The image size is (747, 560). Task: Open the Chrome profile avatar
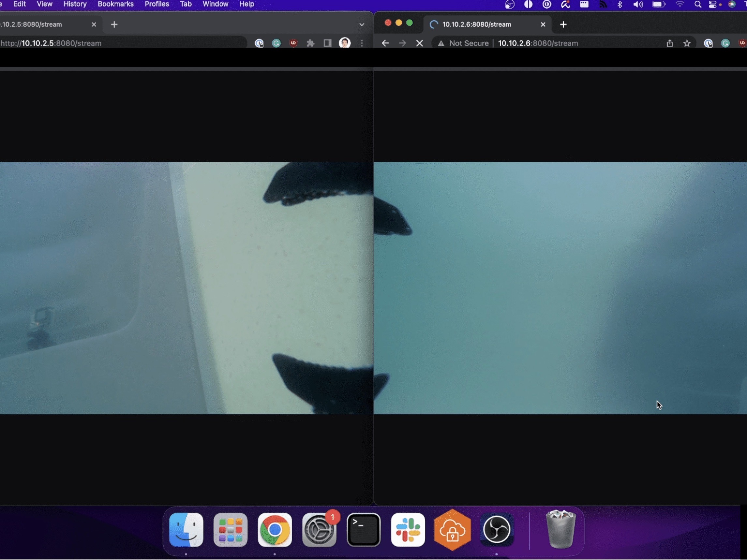click(344, 43)
